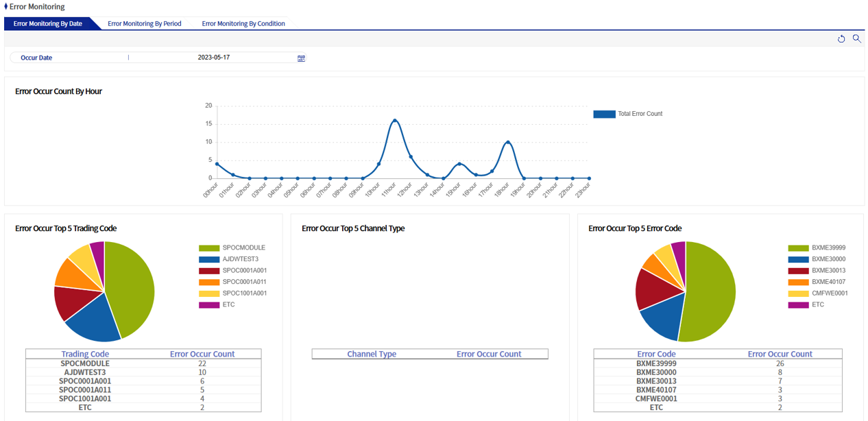Click the refresh icon above the chart
Viewport: 868px width, 421px height.
[841, 39]
